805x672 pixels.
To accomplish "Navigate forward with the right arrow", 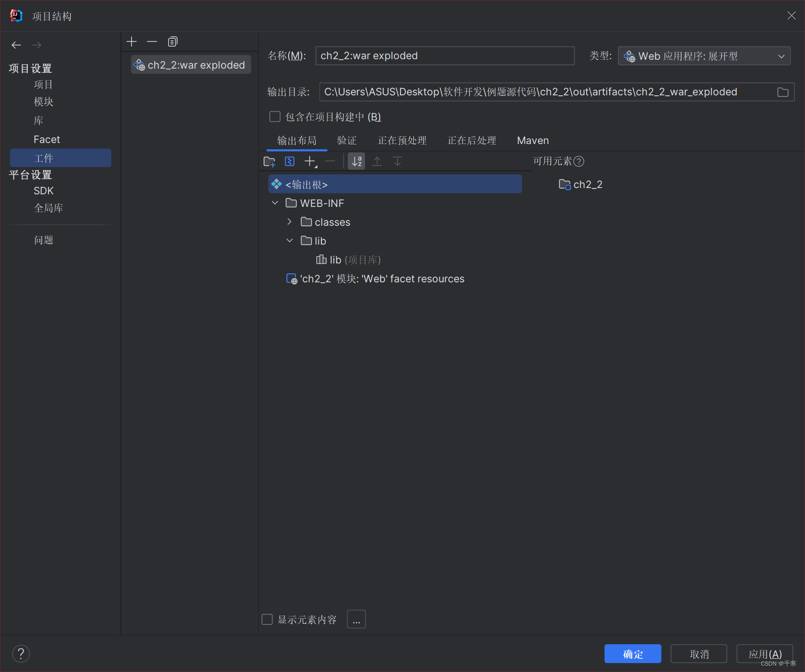I will pos(37,45).
